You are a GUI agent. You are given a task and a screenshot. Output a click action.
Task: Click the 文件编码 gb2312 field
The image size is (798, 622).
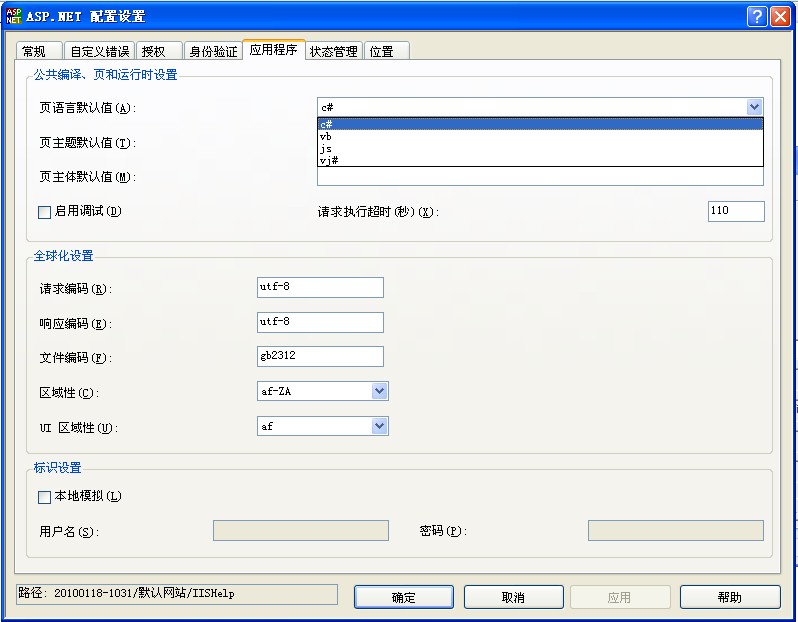click(x=320, y=356)
